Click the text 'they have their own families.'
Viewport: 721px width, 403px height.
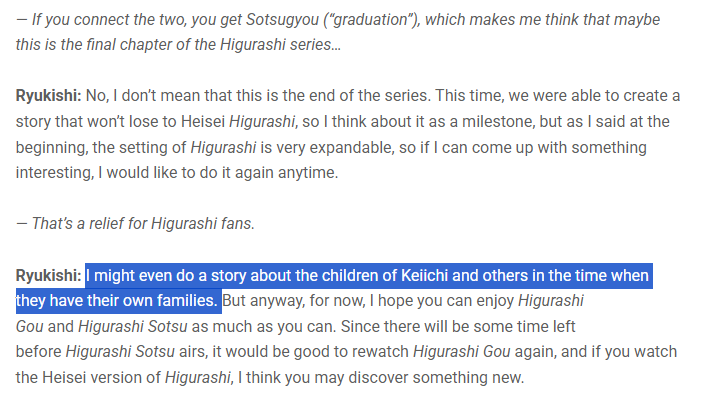point(116,301)
